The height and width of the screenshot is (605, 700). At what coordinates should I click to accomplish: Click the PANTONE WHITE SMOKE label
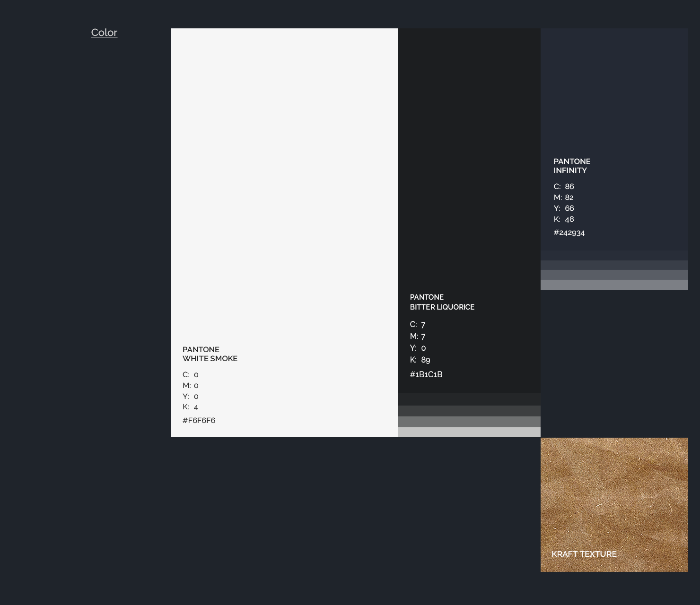pos(210,354)
